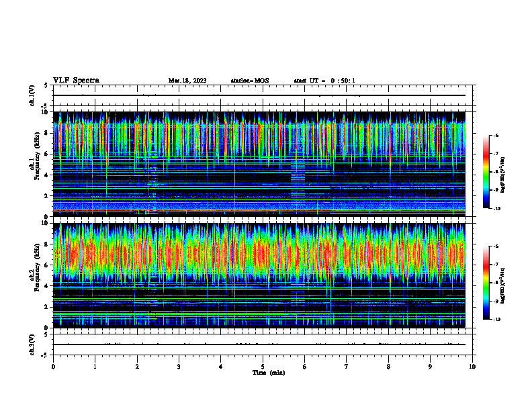Click time axis tick label "1"
Viewport: 532px width, 411px height.
tap(95, 367)
